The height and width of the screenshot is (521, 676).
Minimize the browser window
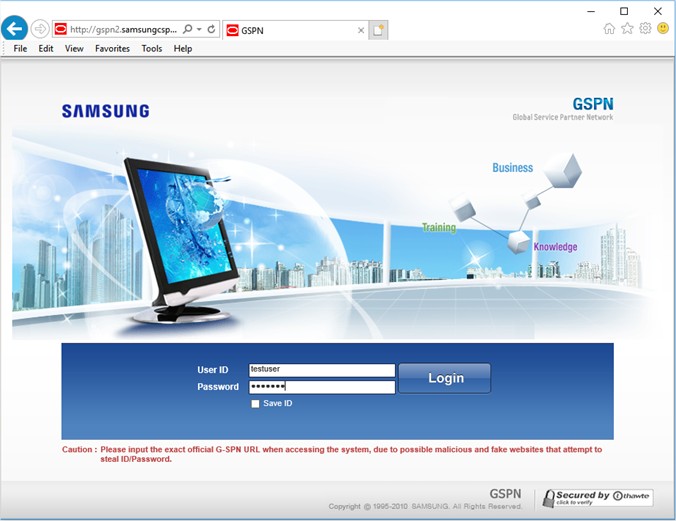[591, 11]
